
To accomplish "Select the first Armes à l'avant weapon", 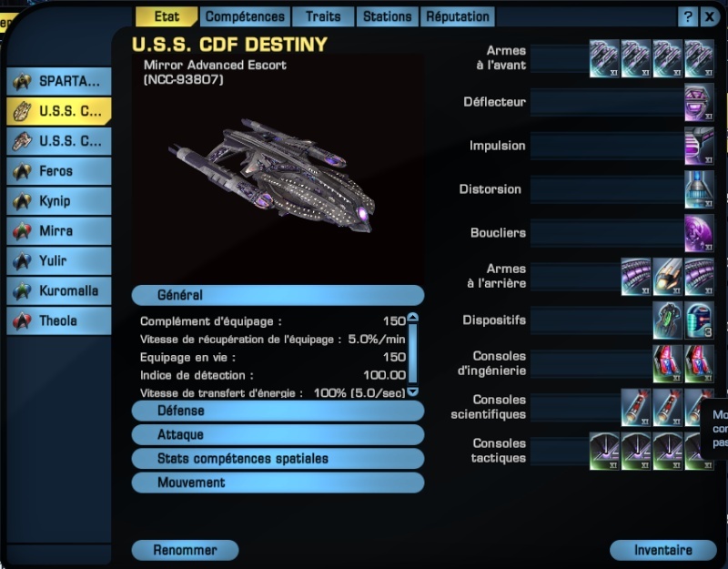I will tap(604, 58).
